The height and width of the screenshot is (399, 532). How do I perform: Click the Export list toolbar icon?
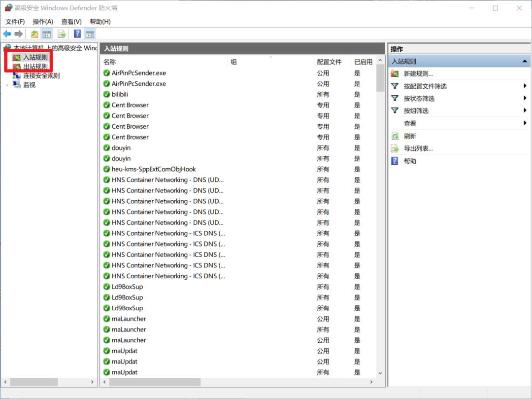coord(62,34)
